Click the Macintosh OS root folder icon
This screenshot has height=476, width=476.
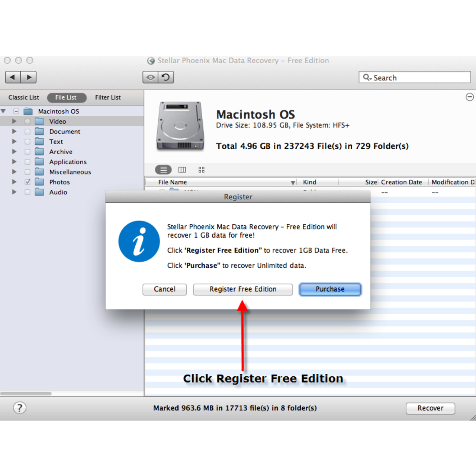[x=28, y=111]
